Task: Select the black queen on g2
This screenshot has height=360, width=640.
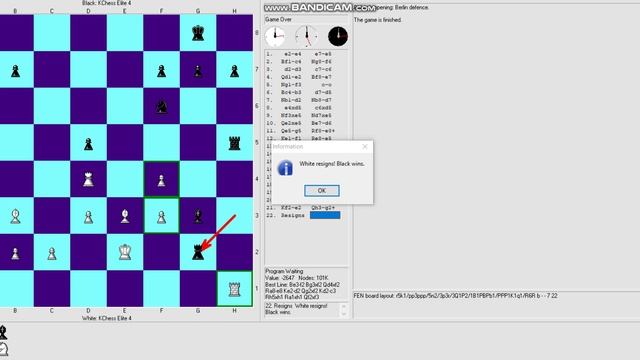Action: 198,252
